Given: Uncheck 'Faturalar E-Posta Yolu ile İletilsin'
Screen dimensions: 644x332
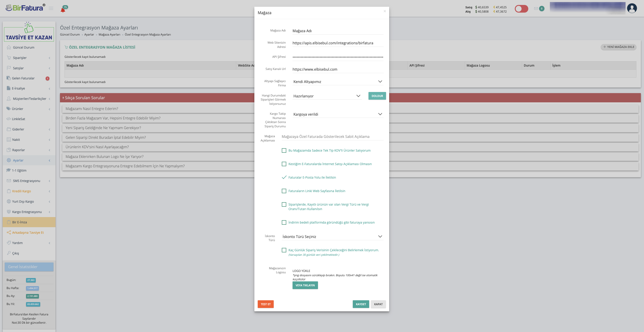Looking at the screenshot, I should pyautogui.click(x=284, y=177).
